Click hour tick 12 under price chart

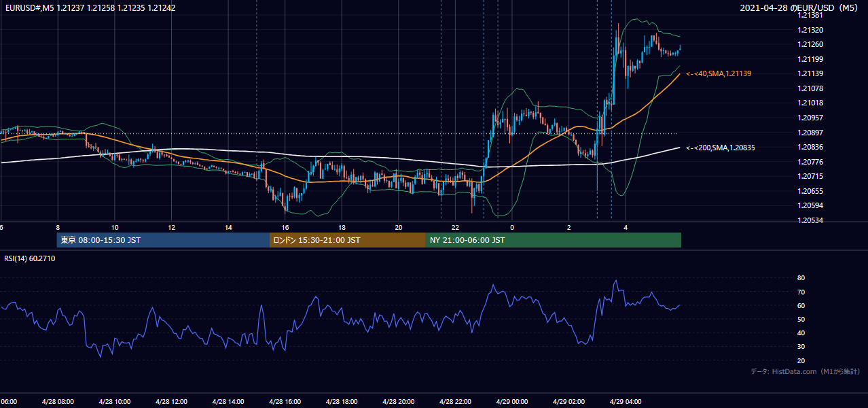click(x=172, y=228)
